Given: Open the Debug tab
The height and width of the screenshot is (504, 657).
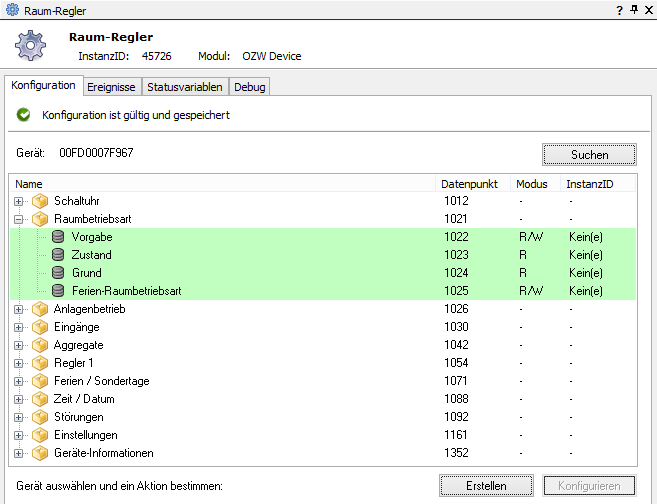Looking at the screenshot, I should pos(249,87).
